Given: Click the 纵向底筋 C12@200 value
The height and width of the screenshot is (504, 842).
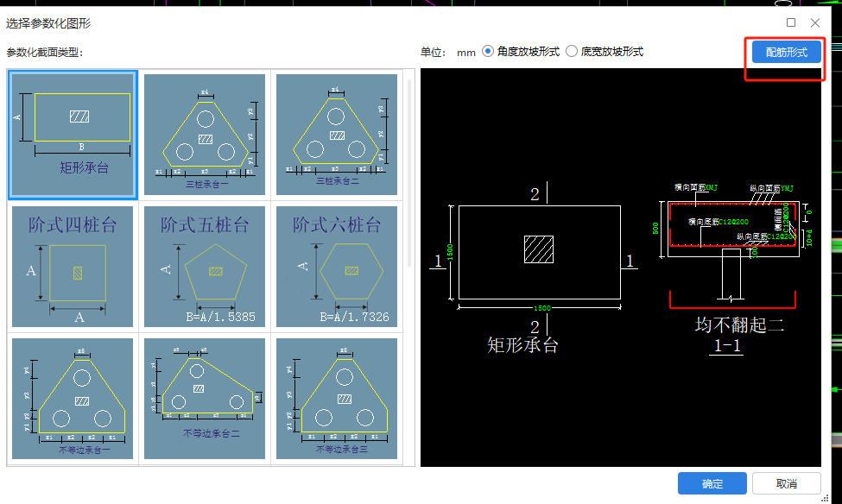Looking at the screenshot, I should pyautogui.click(x=782, y=236).
